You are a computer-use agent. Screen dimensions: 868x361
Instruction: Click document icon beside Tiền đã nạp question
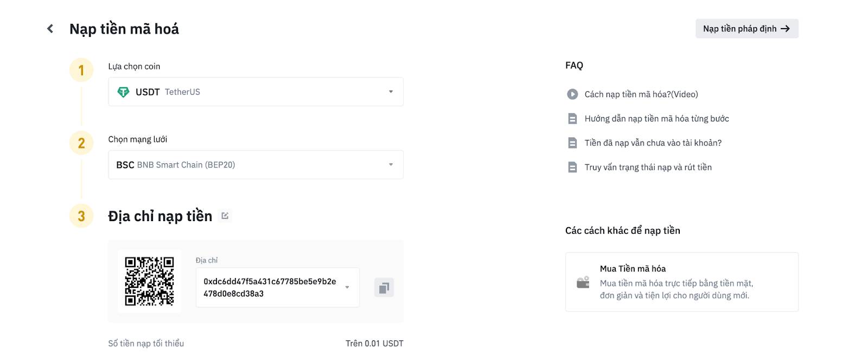click(572, 143)
